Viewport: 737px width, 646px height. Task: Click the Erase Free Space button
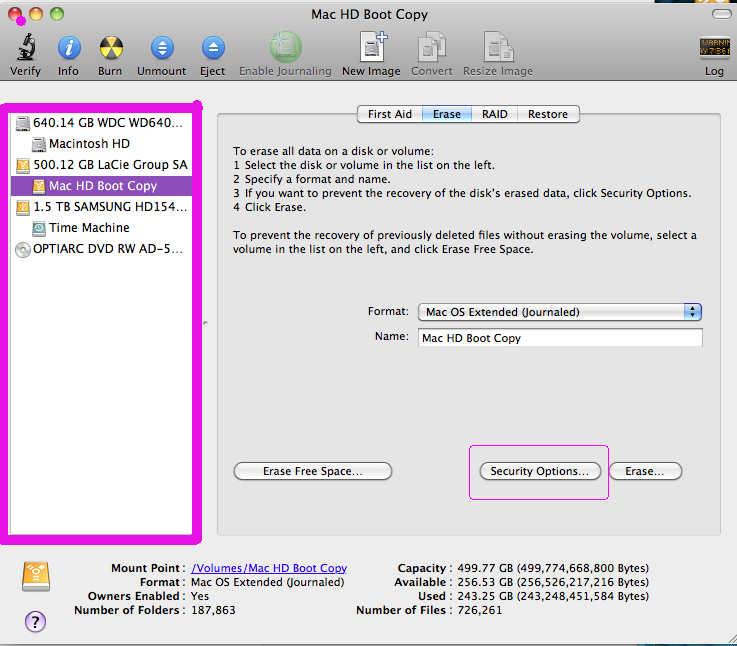(313, 471)
